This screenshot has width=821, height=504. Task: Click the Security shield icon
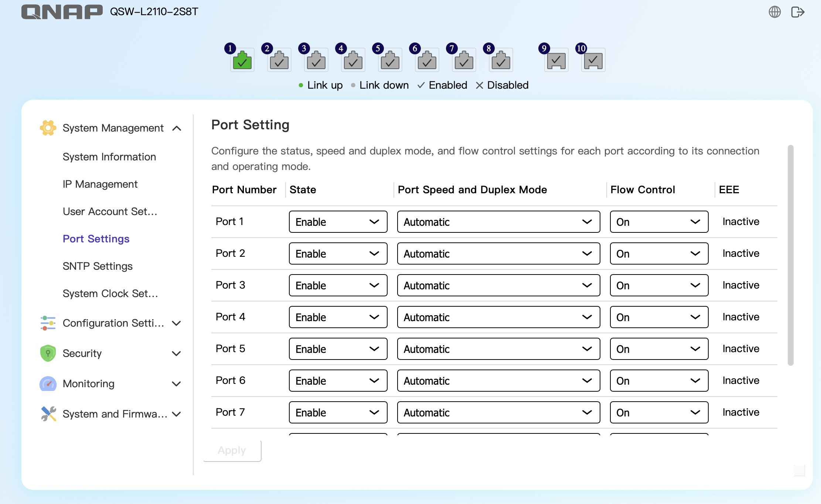pyautogui.click(x=48, y=353)
